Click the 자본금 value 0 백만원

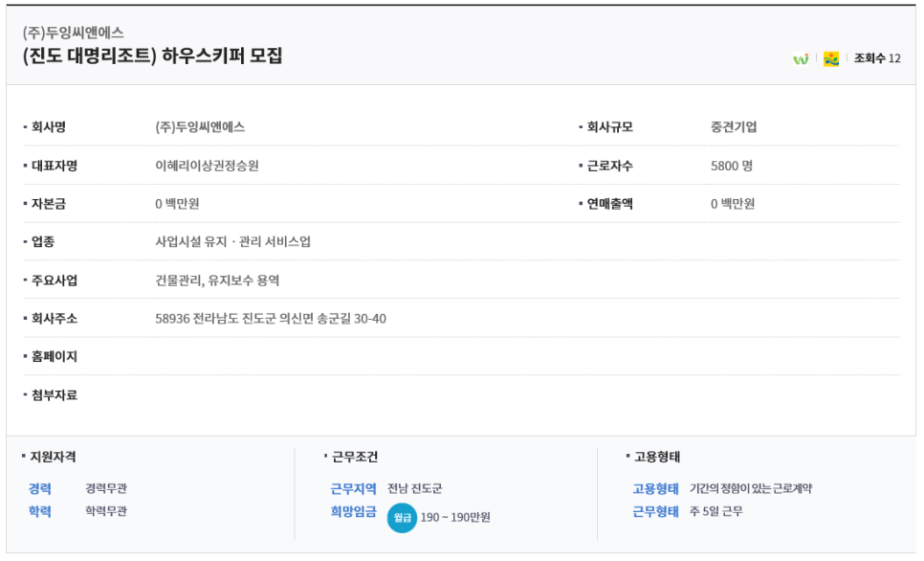(x=177, y=204)
